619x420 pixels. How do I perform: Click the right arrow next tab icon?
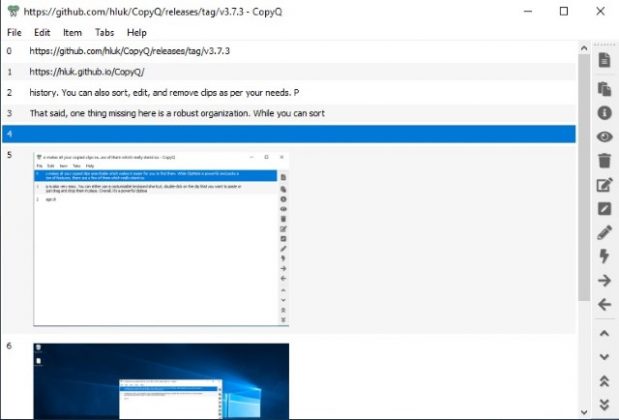(604, 281)
